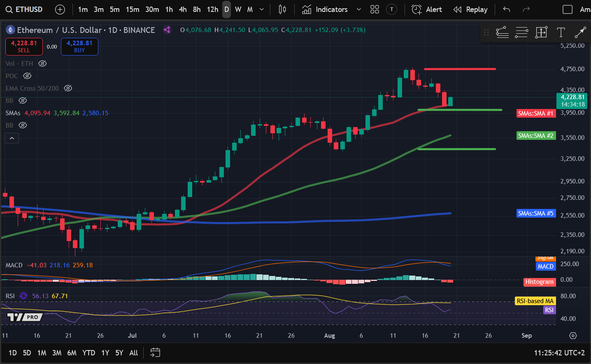Expand the favorite indicators dropdown arrow
591x364 pixels.
click(359, 9)
